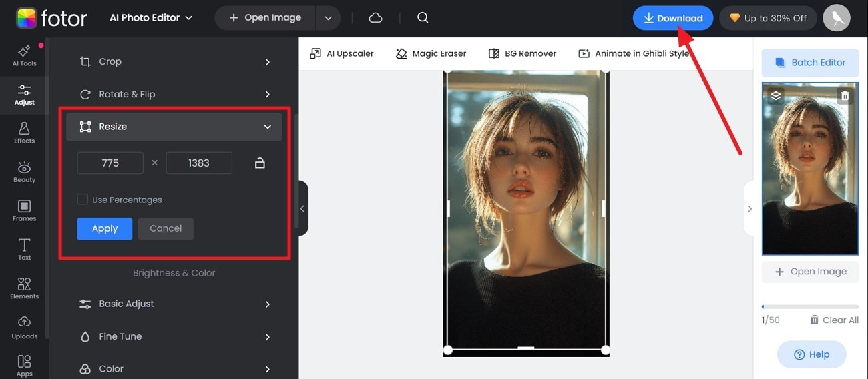Click the Help button
This screenshot has height=379, width=868.
tap(811, 354)
